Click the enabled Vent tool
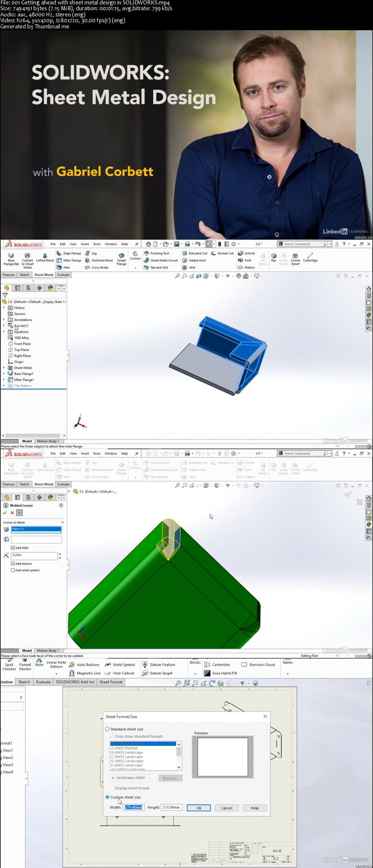 point(189,267)
